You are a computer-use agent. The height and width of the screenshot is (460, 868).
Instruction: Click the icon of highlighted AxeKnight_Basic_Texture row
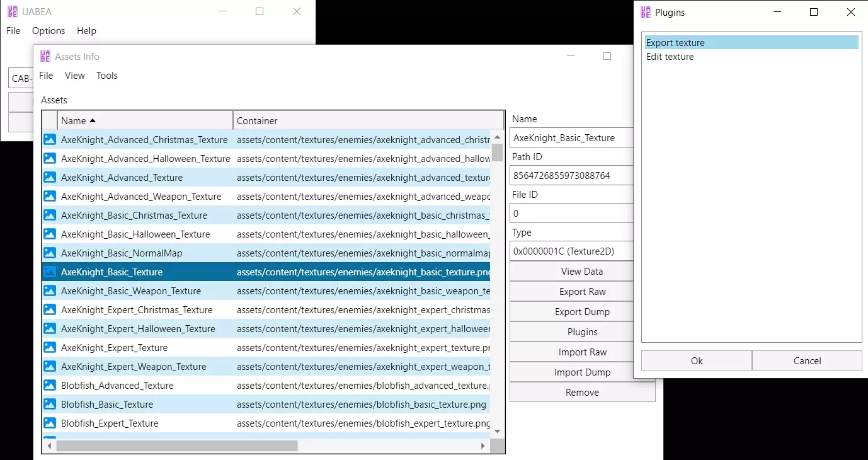click(x=50, y=272)
